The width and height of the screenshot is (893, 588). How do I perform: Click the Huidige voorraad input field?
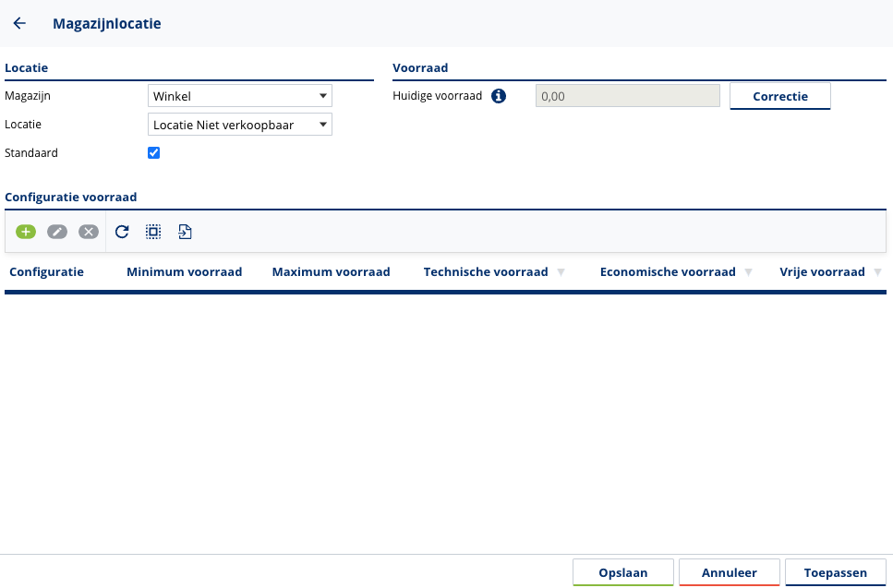[627, 96]
